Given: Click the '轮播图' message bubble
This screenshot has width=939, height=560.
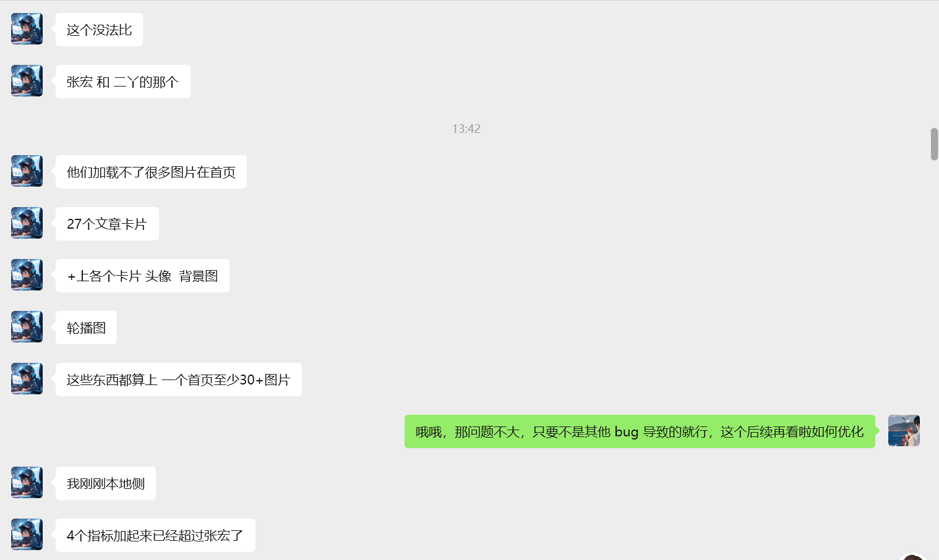Looking at the screenshot, I should 86,328.
